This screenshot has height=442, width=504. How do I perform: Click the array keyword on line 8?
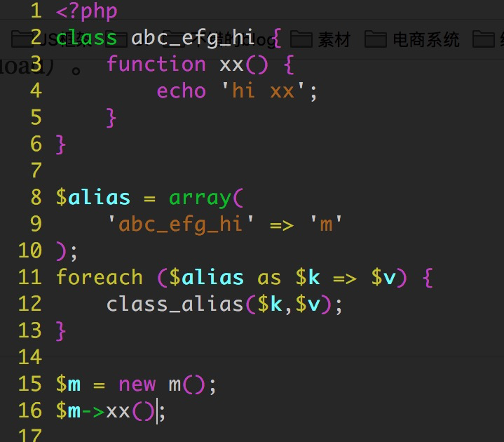[200, 197]
